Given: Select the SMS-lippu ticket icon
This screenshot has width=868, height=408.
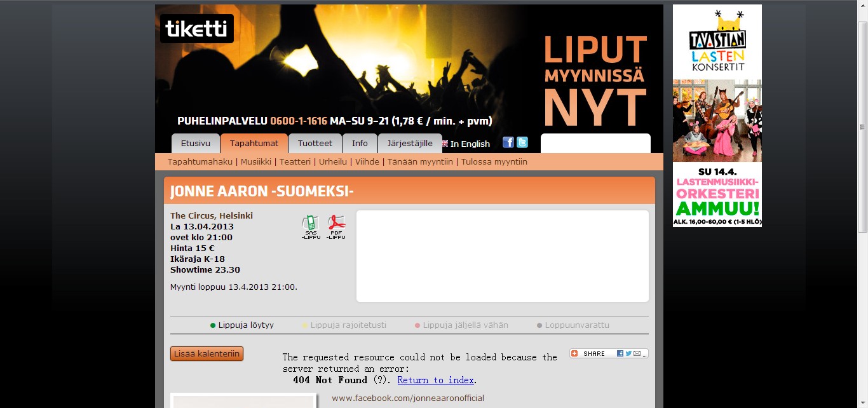Looking at the screenshot, I should coord(311,227).
